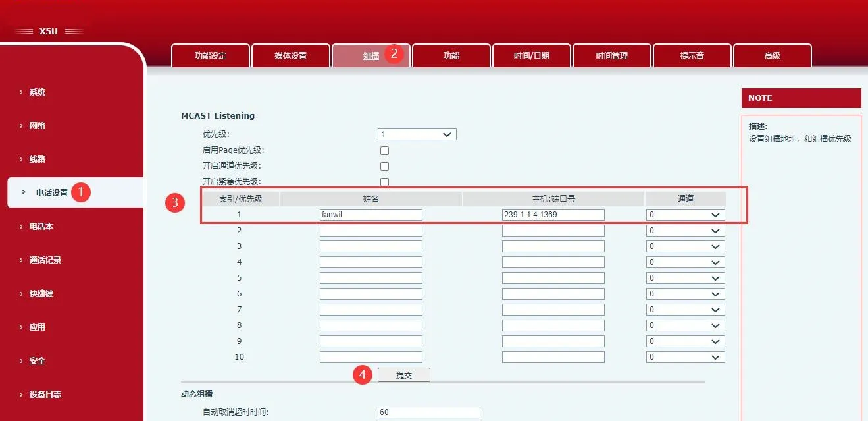
Task: Click the 提交 submit button
Action: point(403,375)
